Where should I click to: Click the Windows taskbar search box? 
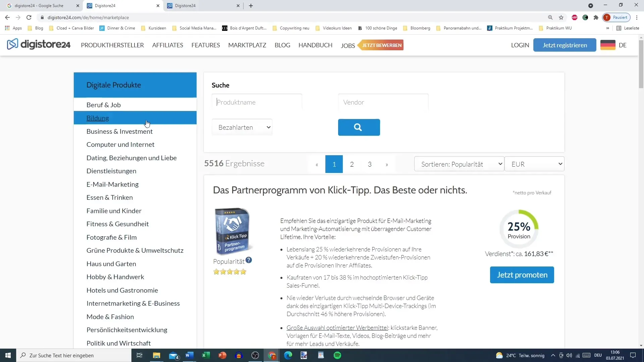pos(74,355)
